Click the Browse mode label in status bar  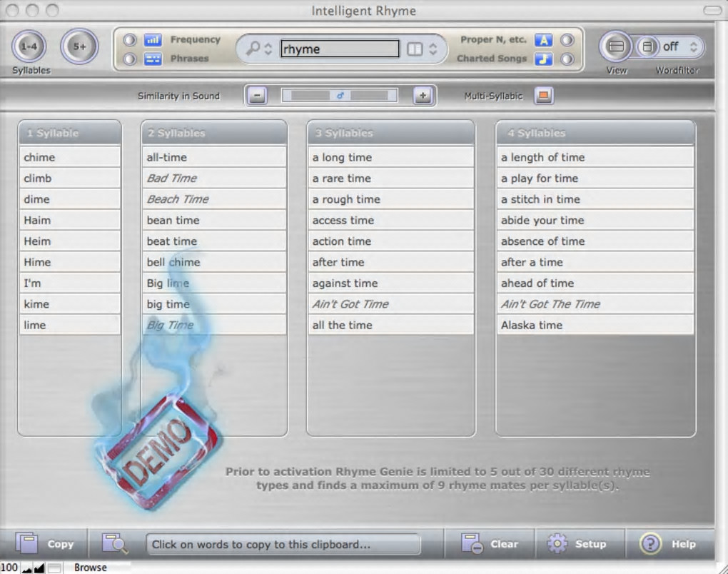pyautogui.click(x=91, y=568)
